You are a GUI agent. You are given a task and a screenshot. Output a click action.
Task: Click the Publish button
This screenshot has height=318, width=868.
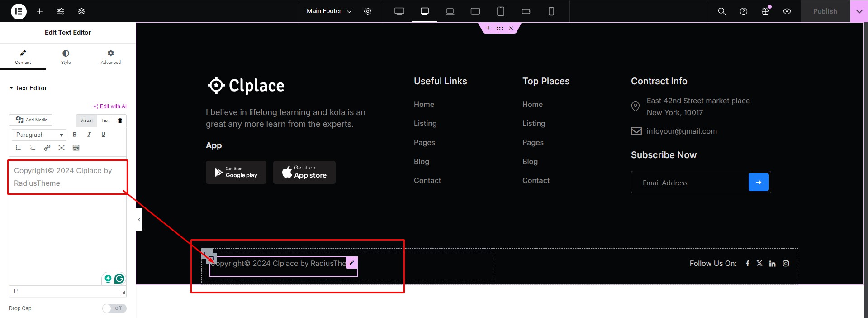(x=825, y=11)
